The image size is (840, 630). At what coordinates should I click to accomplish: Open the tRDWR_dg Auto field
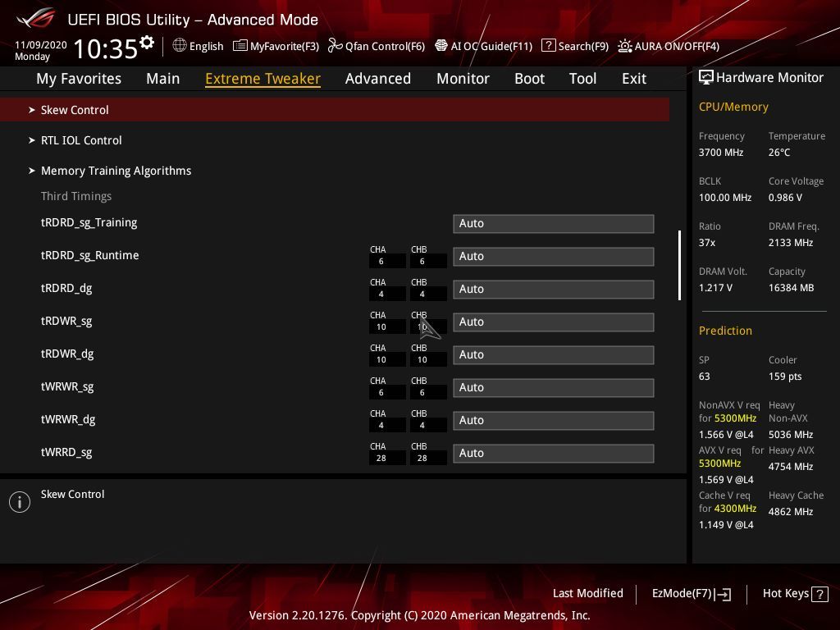(x=554, y=355)
